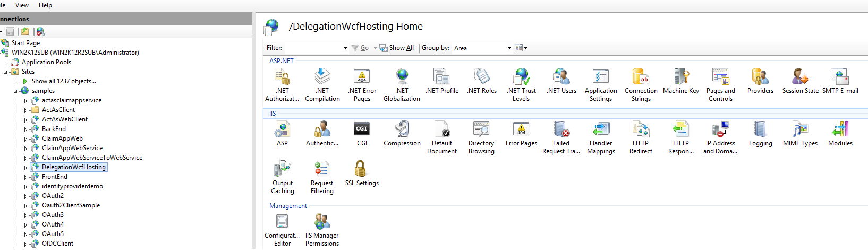Open Configuration Editor
This screenshot has height=252, width=868.
click(x=282, y=229)
